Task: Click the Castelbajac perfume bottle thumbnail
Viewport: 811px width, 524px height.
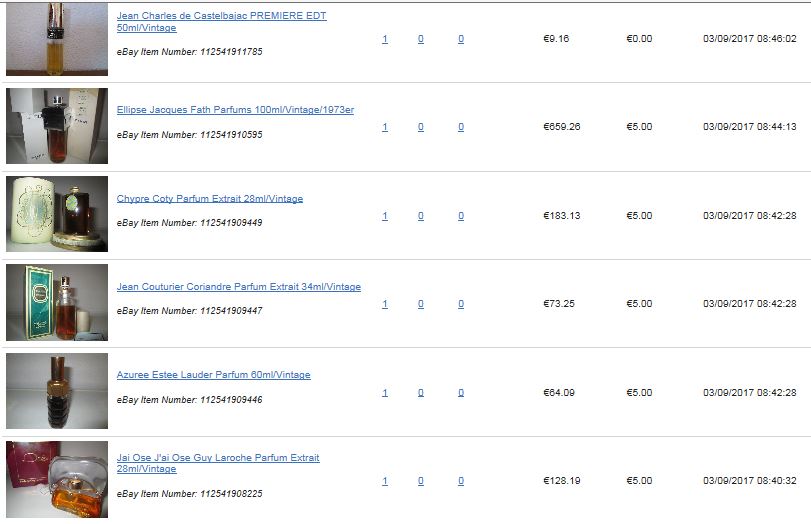Action: tap(57, 39)
